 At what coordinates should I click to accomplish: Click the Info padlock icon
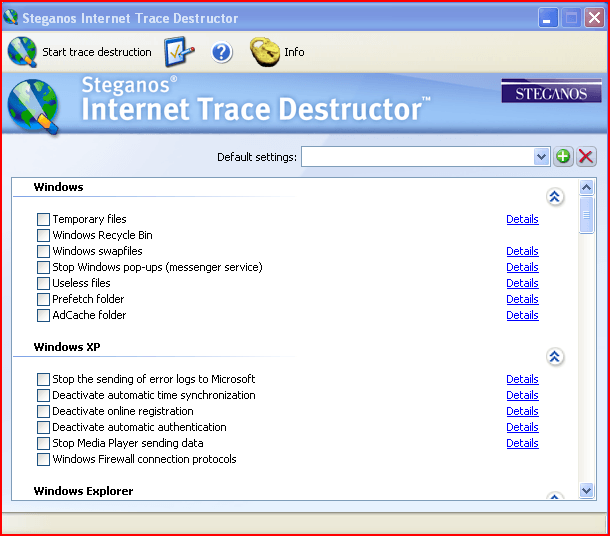(265, 52)
